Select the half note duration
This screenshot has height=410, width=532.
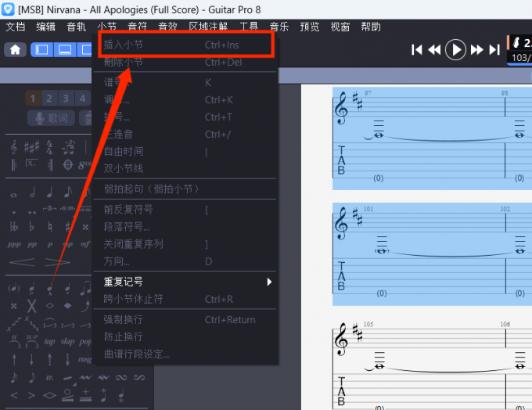coord(32,192)
